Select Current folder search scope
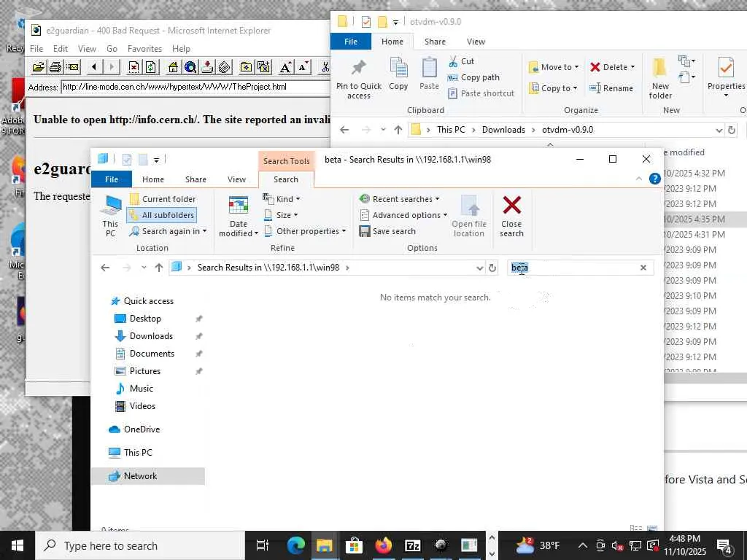 tap(163, 199)
